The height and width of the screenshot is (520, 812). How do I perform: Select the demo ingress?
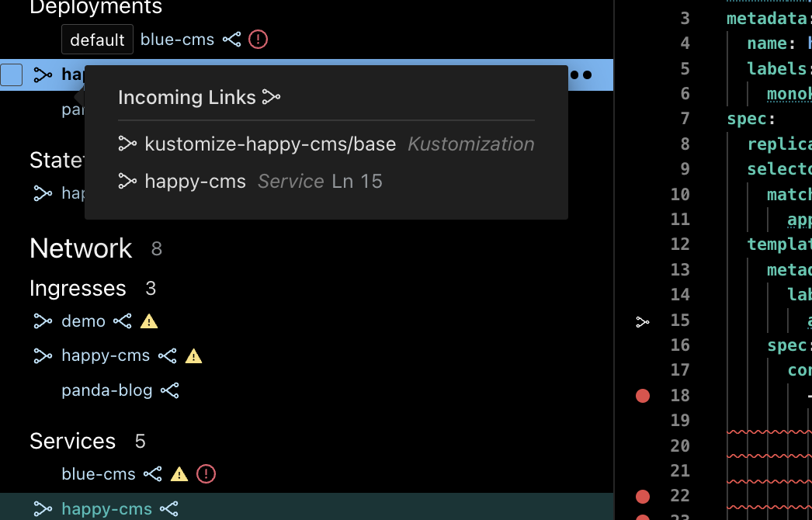83,321
